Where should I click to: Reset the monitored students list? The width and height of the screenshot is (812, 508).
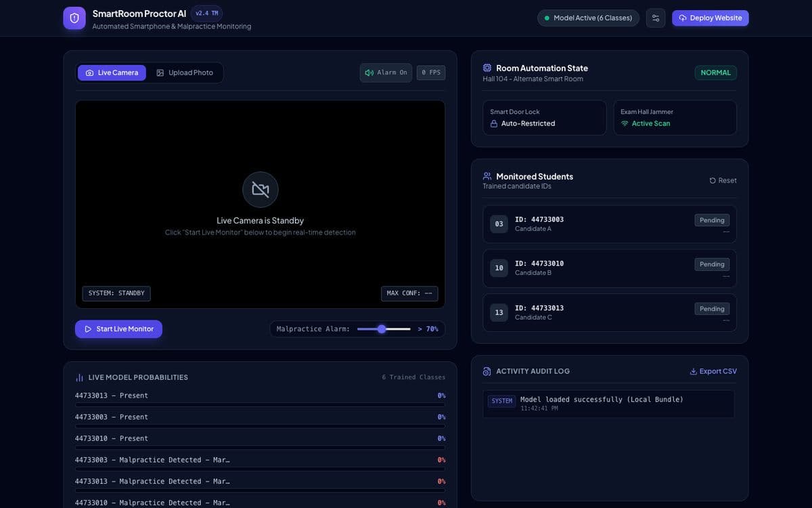[723, 180]
